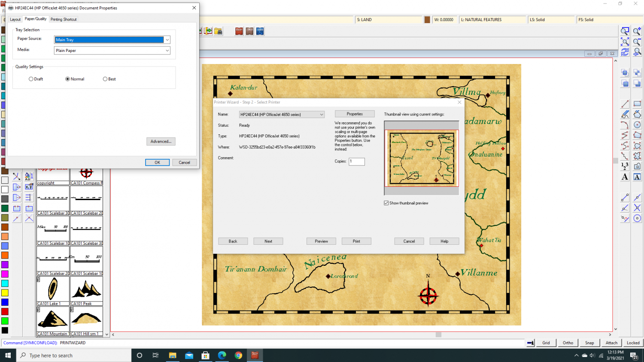Screen dimensions: 644x362
Task: Select the Best quality radio button
Action: click(x=105, y=79)
